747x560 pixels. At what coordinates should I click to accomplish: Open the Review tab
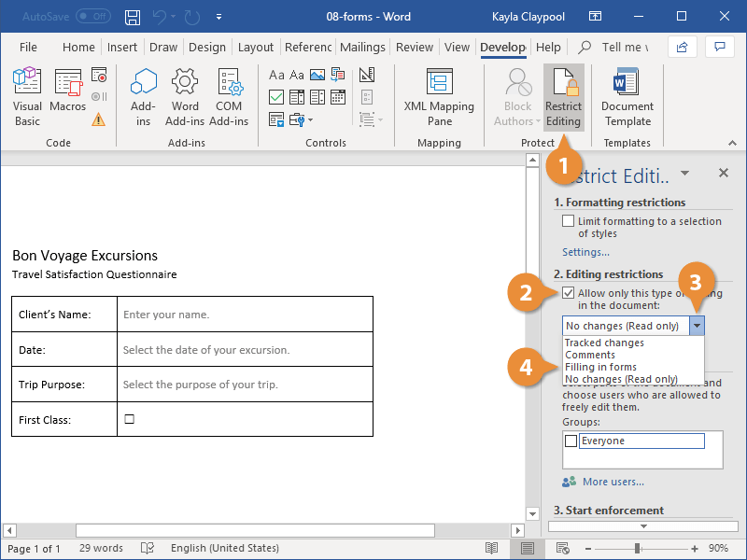(x=415, y=48)
